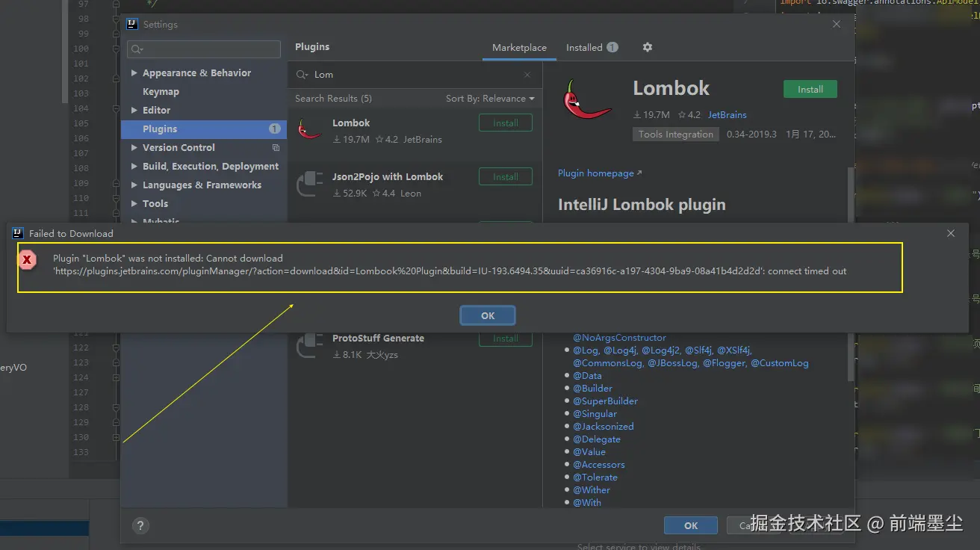Open the @Value annotation link
Image resolution: width=980 pixels, height=550 pixels.
click(x=589, y=452)
